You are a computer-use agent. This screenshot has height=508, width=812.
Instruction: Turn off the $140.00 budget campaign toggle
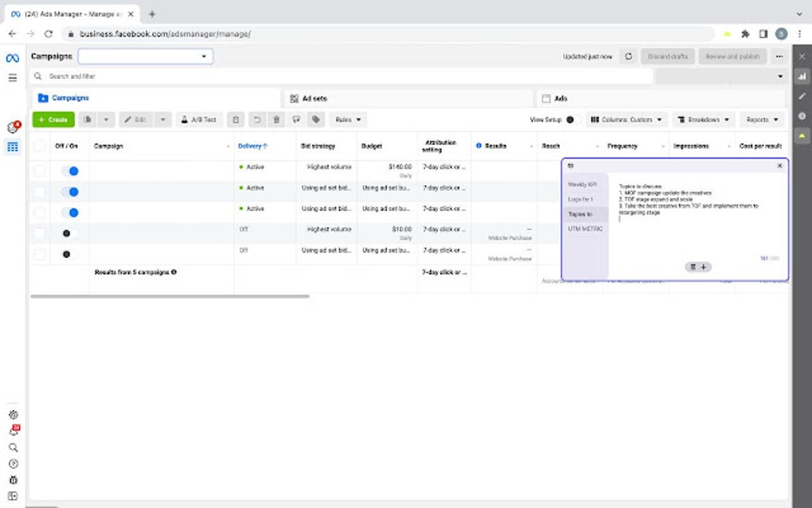coord(70,171)
